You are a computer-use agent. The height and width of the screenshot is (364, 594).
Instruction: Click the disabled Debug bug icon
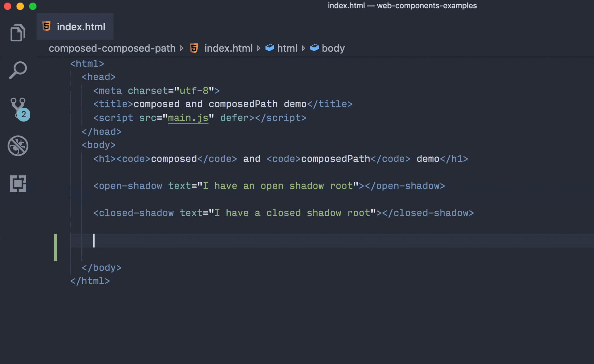18,146
